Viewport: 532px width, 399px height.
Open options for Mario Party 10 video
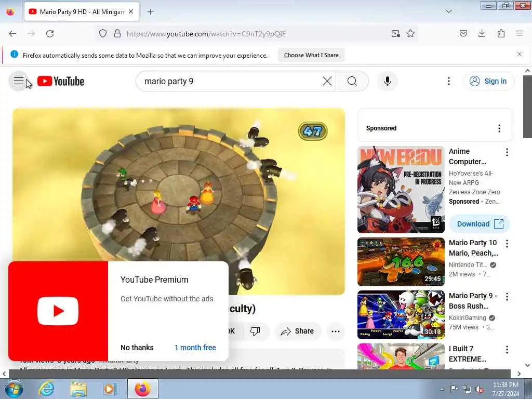(507, 244)
